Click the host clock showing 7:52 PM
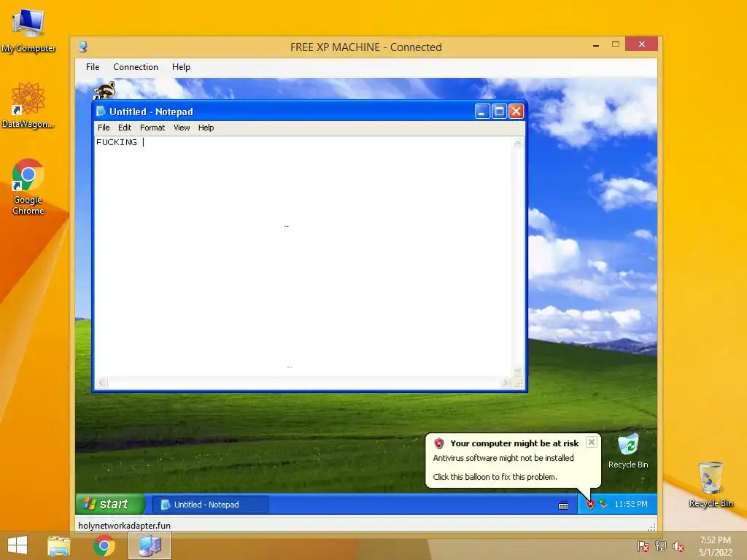The height and width of the screenshot is (560, 747). tap(715, 546)
